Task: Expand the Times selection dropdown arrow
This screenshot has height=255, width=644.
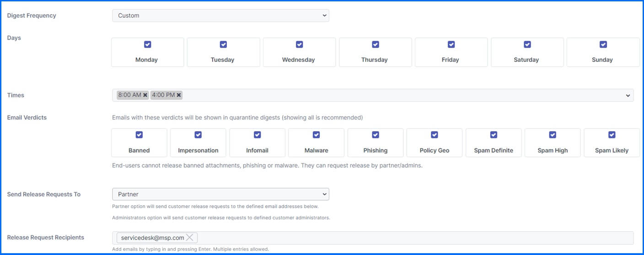Action: (x=628, y=96)
